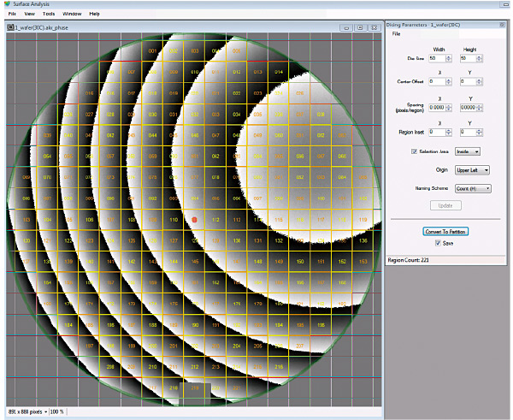Select die region 153
The height and width of the screenshot is (420, 513).
coord(363,262)
